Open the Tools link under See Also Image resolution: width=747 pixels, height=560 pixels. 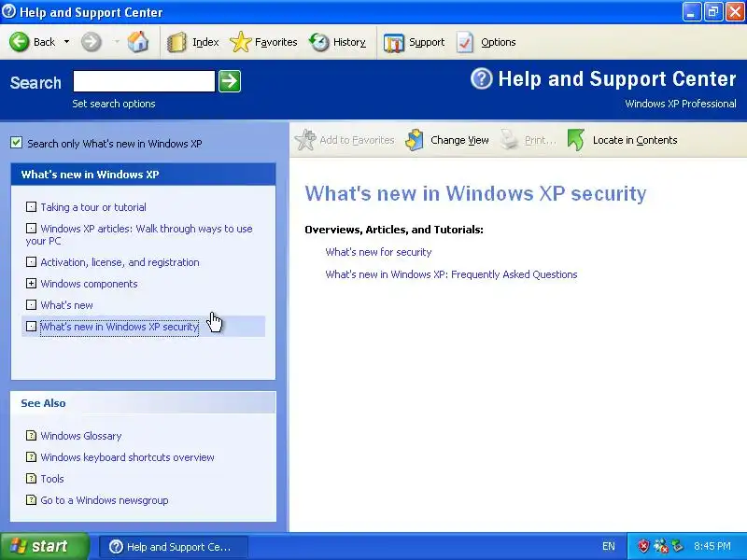point(52,479)
